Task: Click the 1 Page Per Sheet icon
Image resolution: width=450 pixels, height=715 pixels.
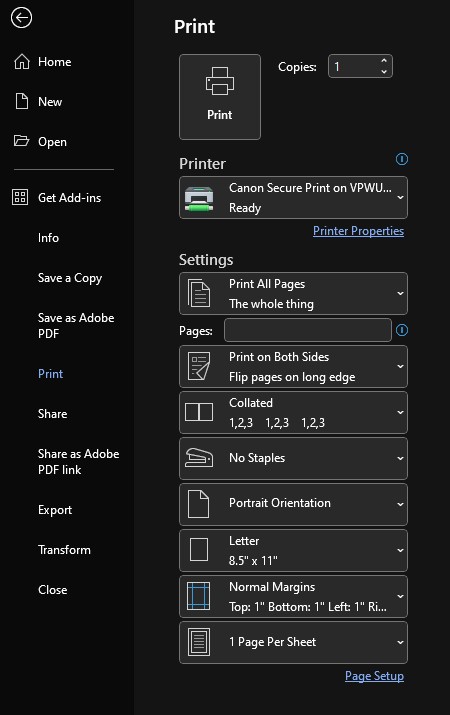Action: point(199,642)
